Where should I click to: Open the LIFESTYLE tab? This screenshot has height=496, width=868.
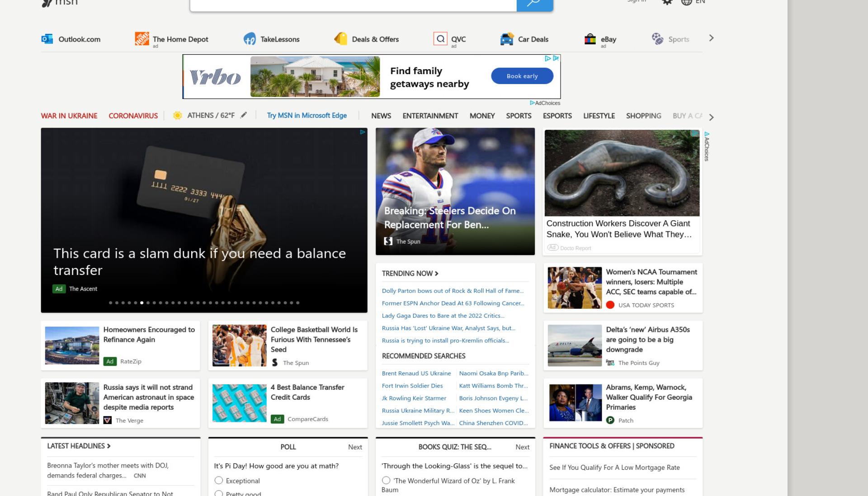[x=599, y=116]
